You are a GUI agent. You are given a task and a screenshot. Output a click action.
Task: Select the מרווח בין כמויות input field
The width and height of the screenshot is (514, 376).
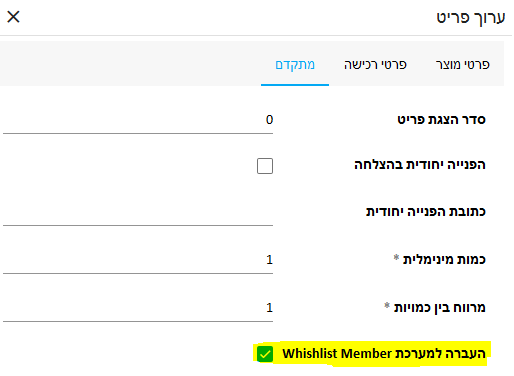point(138,308)
